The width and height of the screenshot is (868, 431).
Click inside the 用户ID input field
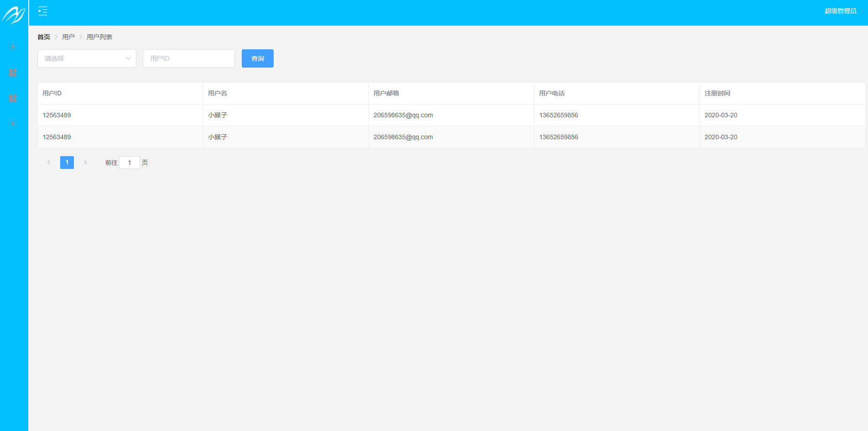click(x=188, y=58)
